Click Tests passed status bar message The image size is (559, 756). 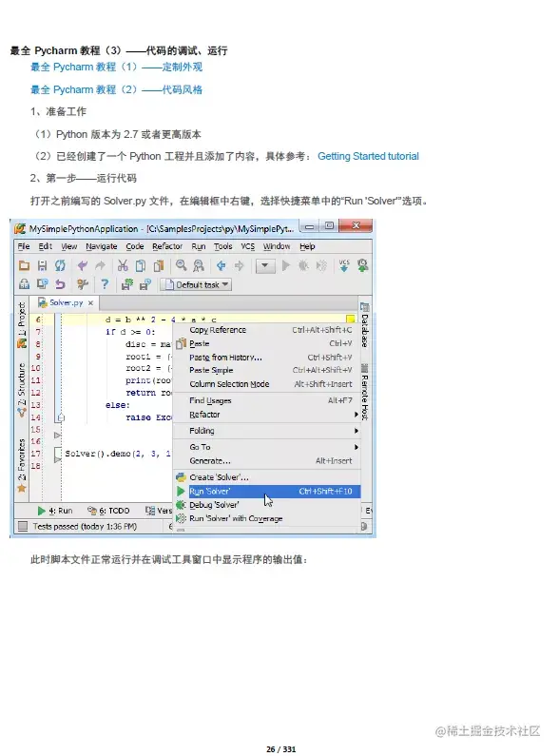85,527
